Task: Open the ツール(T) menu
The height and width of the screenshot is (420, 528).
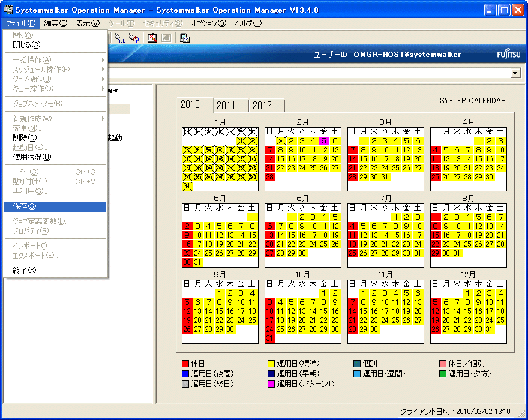Action: [x=121, y=23]
